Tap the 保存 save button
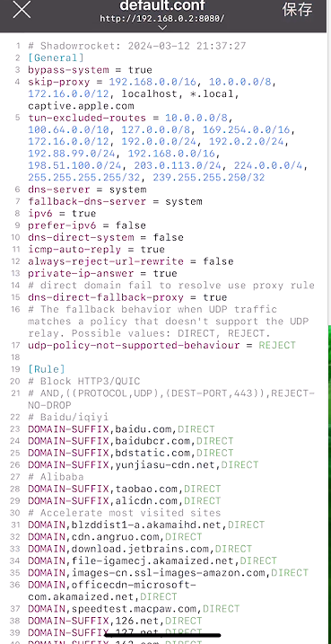The image size is (331, 644). tap(298, 9)
